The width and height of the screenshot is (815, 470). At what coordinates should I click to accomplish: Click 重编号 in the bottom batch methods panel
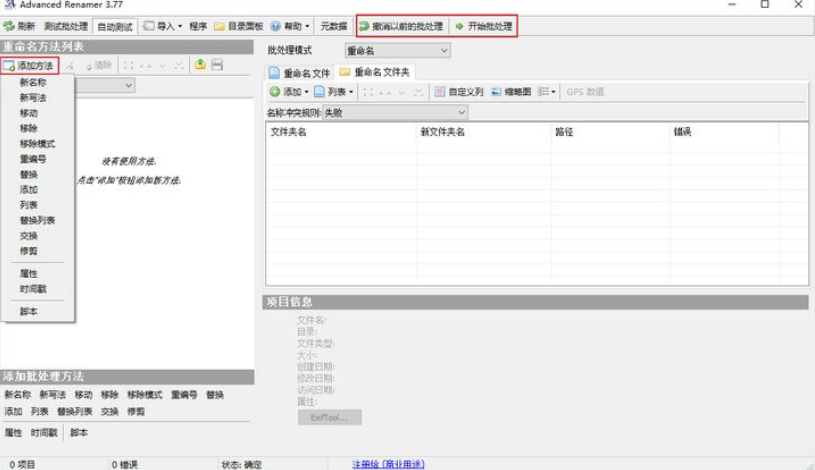click(x=184, y=395)
